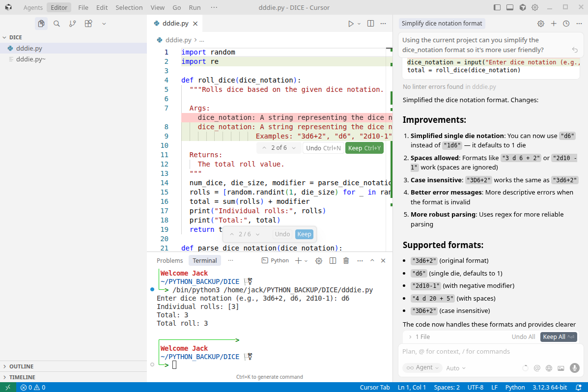Screen dimensions: 588x392
Task: Click the microphone voice input button
Action: tap(574, 368)
